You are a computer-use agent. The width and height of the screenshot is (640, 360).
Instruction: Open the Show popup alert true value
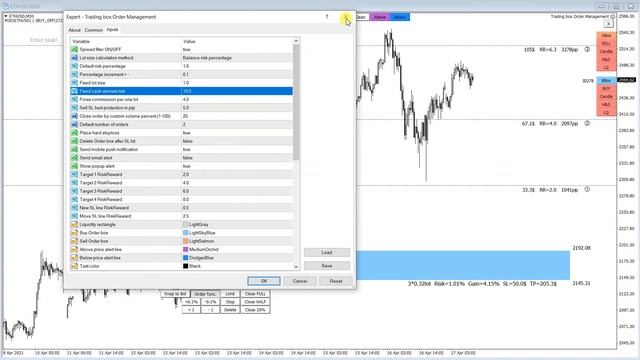237,166
